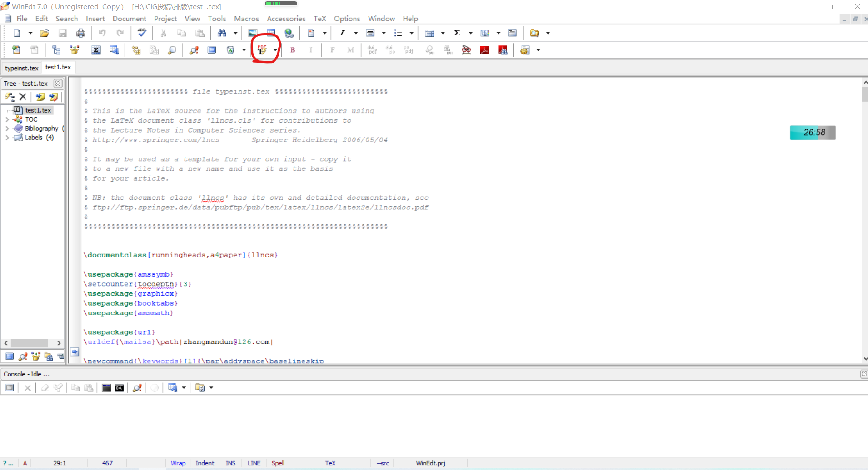
Task: Open the dropdown arrow next to Find binoculars
Action: coord(235,33)
